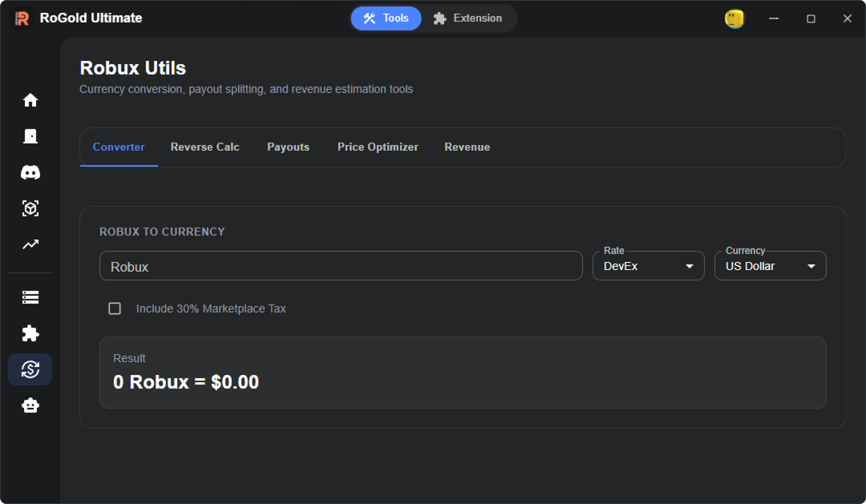Viewport: 866px width, 504px height.
Task: Click the door icon in sidebar
Action: click(x=30, y=136)
